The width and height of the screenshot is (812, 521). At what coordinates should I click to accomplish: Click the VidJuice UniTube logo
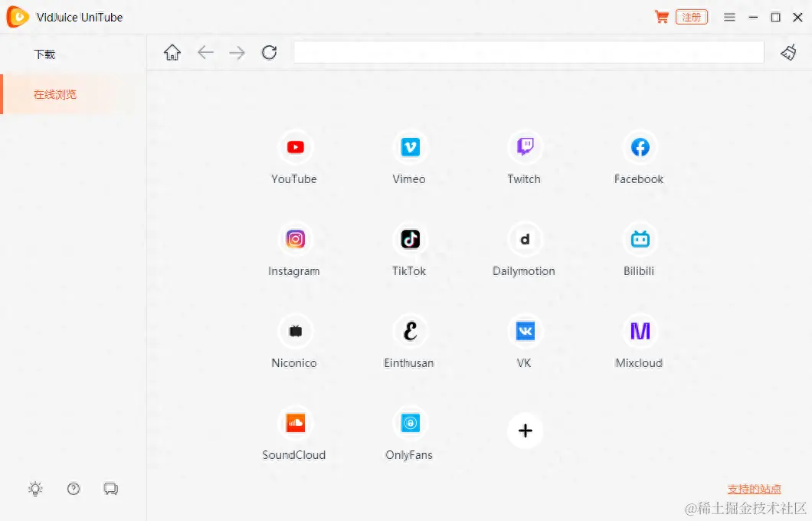tap(17, 17)
